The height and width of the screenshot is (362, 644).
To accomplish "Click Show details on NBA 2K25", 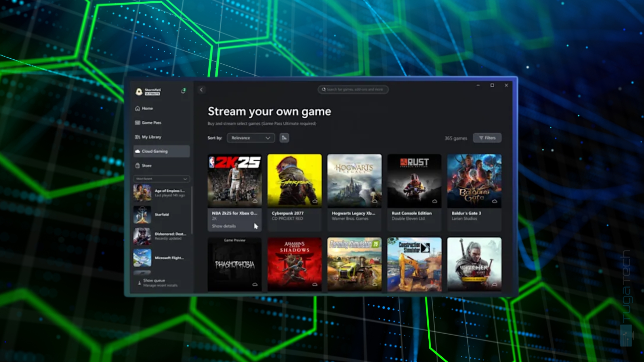I will point(224,226).
